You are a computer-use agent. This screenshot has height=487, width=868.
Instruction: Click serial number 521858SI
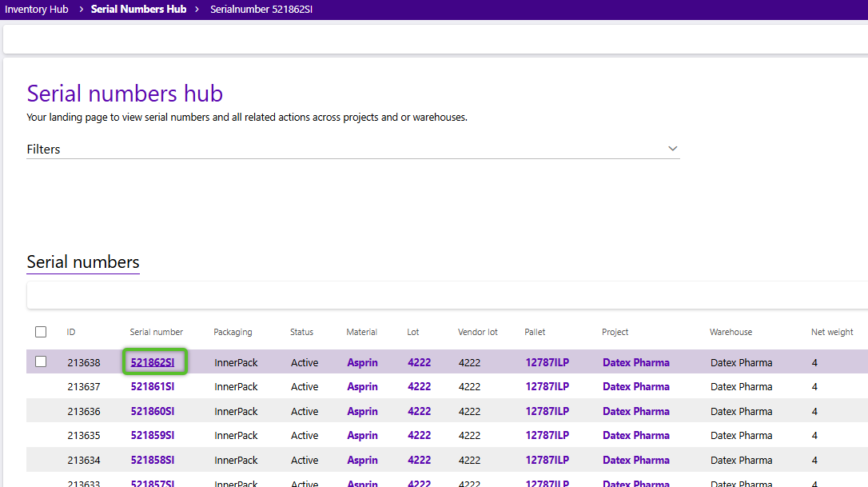tap(153, 461)
